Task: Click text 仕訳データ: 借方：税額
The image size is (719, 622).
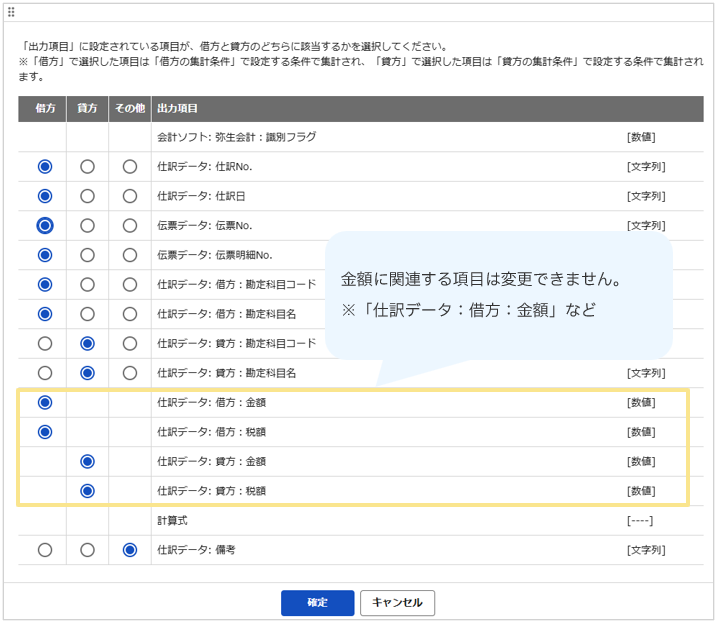Action: 211,432
